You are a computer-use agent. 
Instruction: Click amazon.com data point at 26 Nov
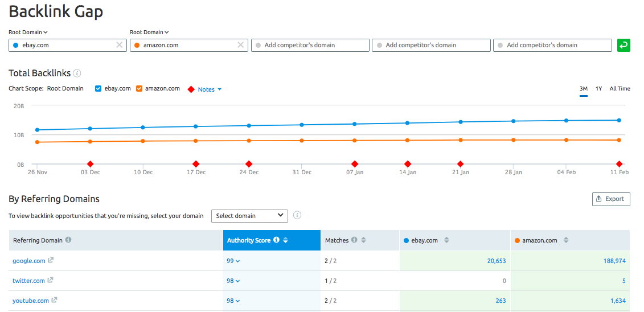(x=38, y=142)
